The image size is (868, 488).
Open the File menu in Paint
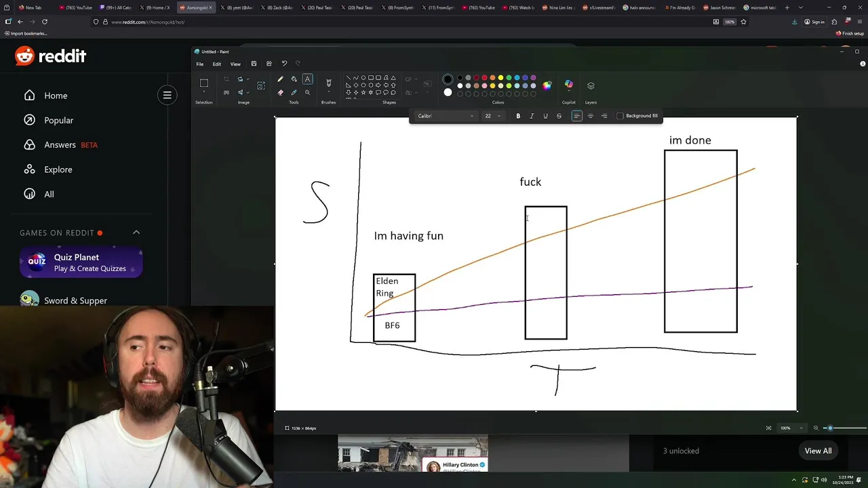[x=200, y=64]
